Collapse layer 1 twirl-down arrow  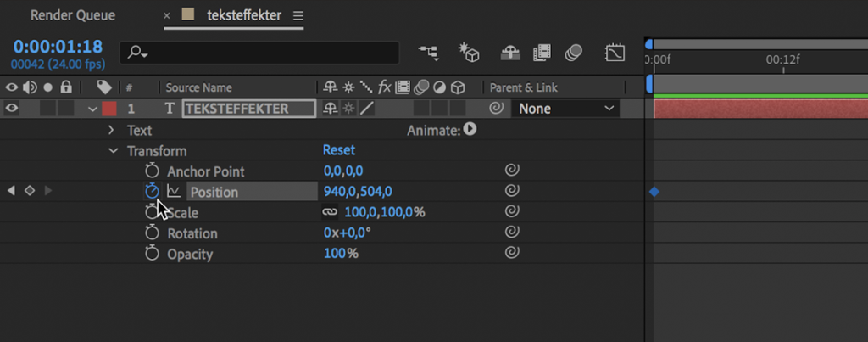(x=92, y=109)
